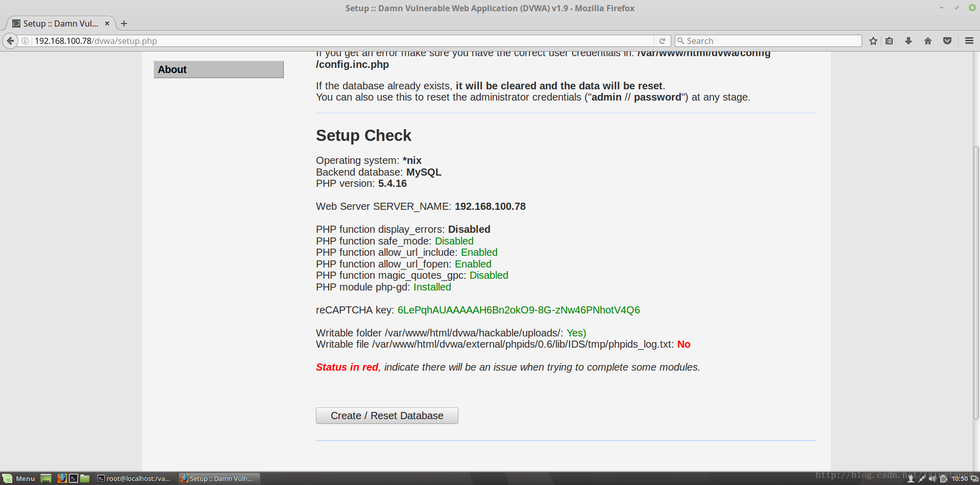This screenshot has width=980, height=485.
Task: Click allow_url_fopen 'Enabled' status
Action: coord(473,264)
